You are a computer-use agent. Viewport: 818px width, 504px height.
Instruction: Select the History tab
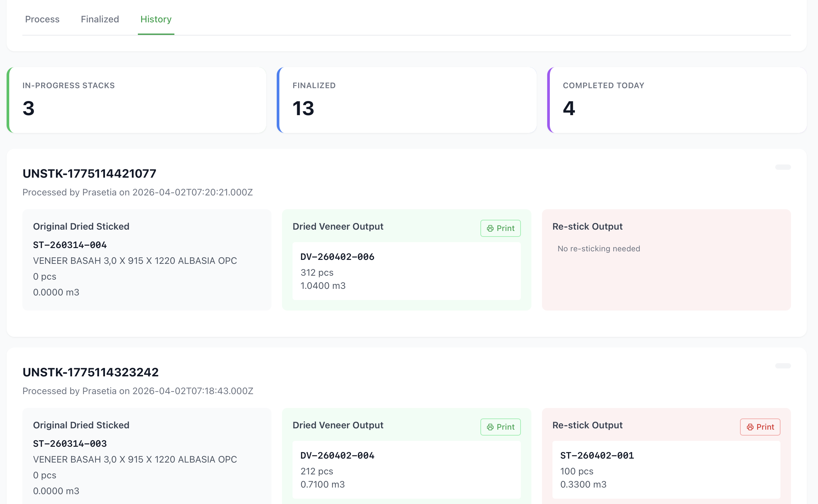tap(156, 19)
